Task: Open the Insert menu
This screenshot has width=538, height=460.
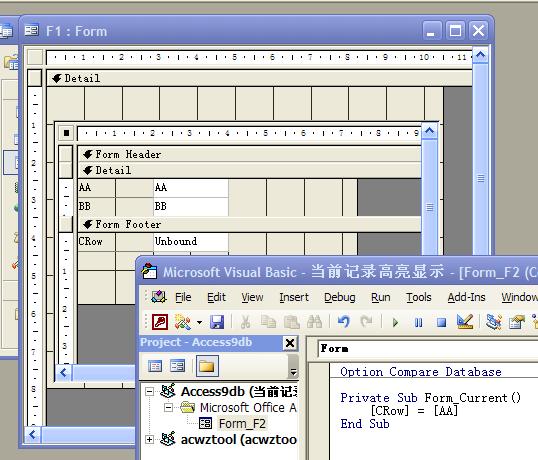Action: click(x=294, y=297)
